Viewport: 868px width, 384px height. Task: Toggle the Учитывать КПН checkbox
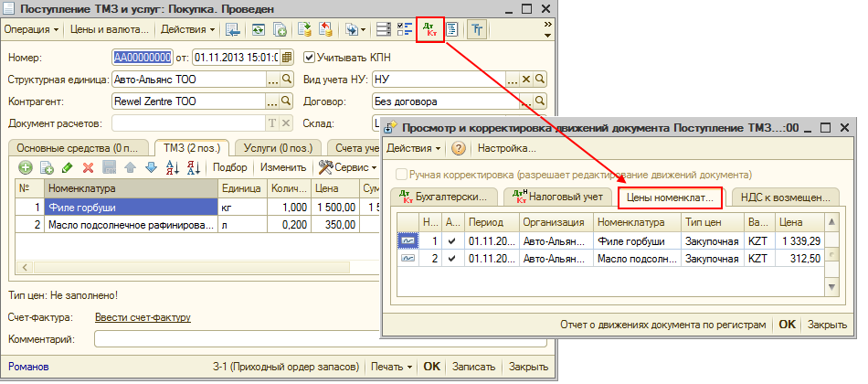(x=309, y=58)
